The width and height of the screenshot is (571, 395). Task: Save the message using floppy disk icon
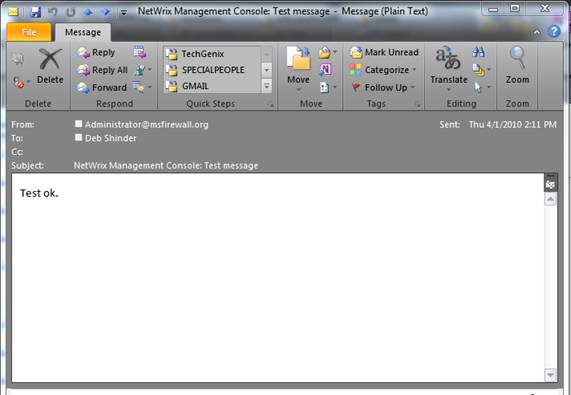[x=35, y=12]
